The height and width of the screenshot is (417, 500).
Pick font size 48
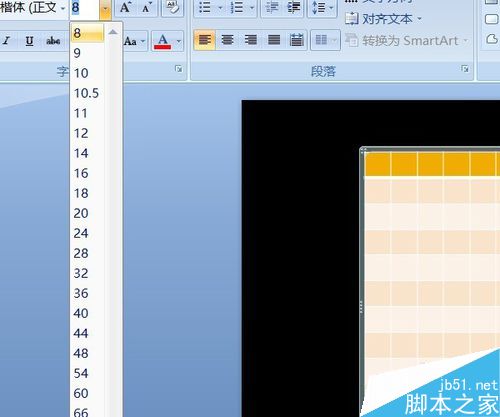(87, 353)
